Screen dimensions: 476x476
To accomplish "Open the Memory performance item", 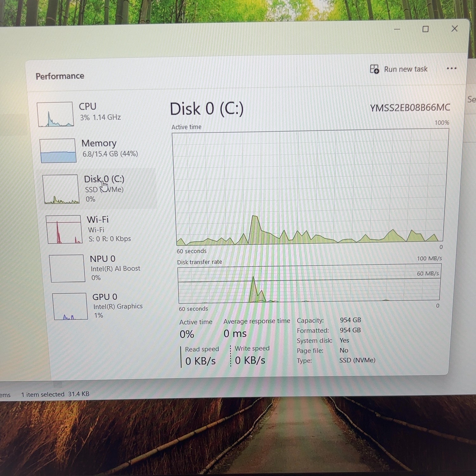I will [x=97, y=150].
